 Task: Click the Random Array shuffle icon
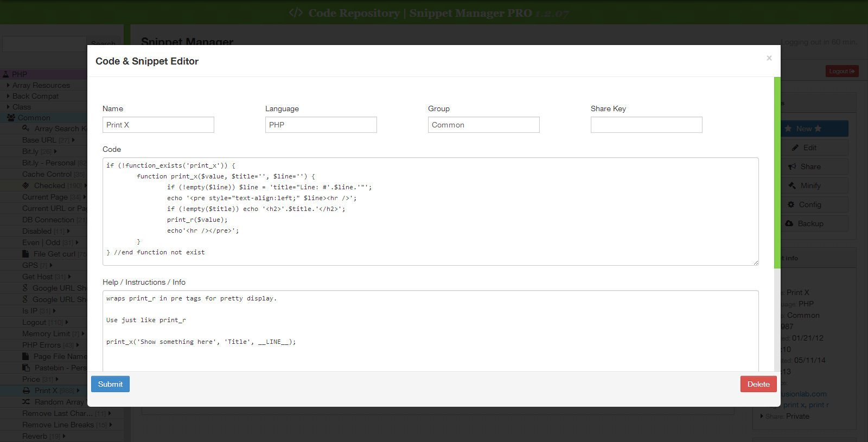pos(26,402)
